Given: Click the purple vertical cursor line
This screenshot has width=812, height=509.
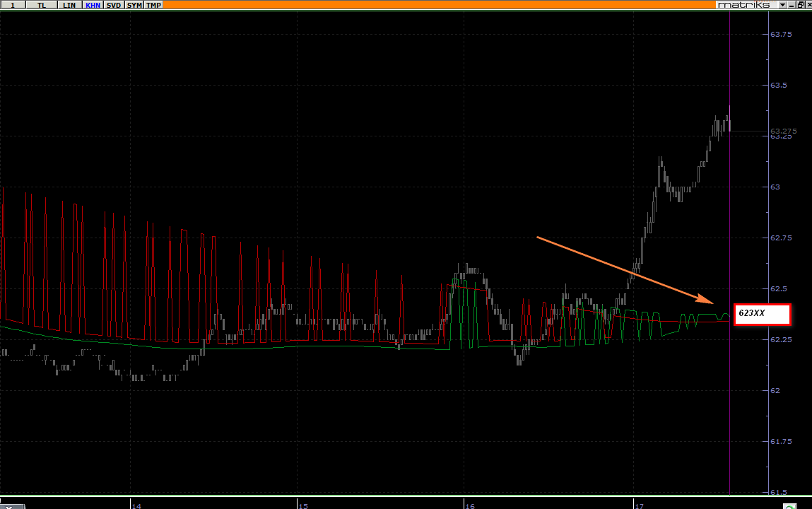Looking at the screenshot, I should (729, 252).
